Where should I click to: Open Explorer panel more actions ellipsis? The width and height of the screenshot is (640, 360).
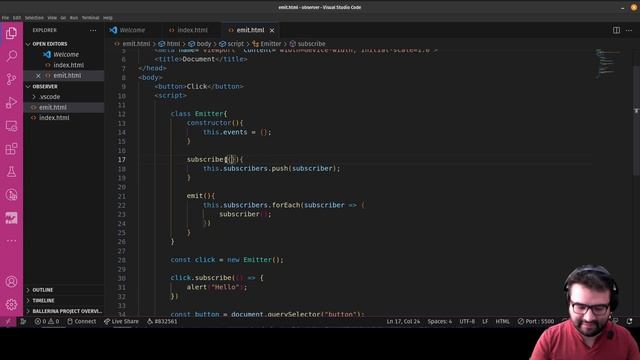tap(93, 30)
